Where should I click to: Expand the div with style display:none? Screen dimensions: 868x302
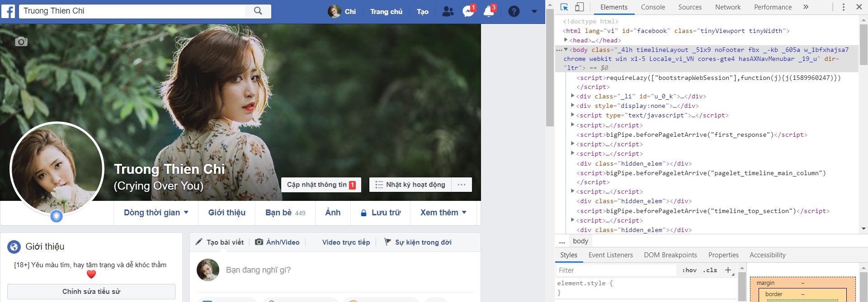(x=573, y=106)
